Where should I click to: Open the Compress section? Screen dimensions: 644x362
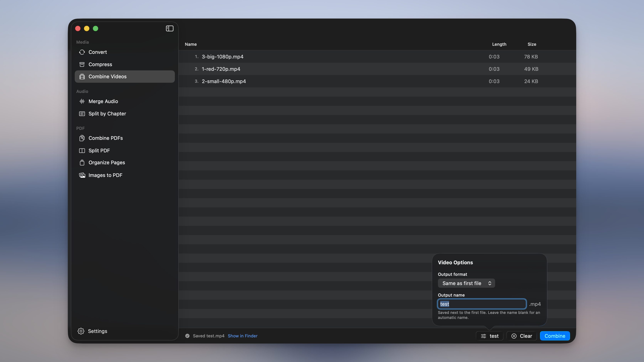click(x=125, y=64)
